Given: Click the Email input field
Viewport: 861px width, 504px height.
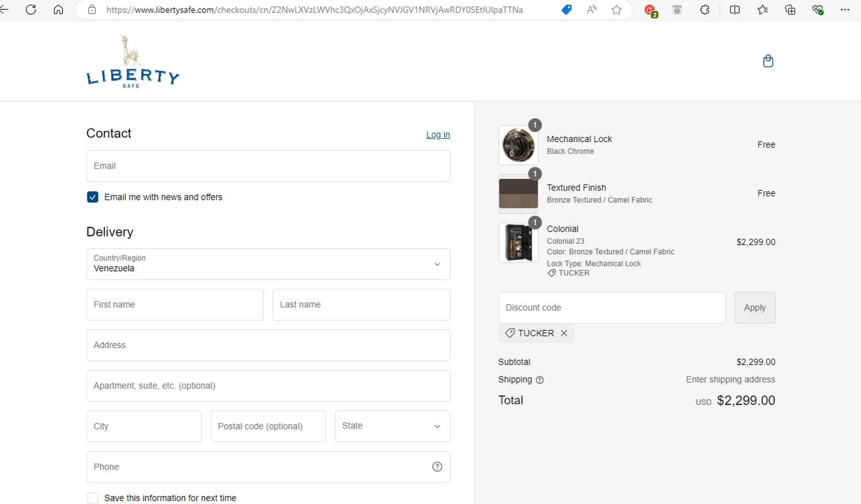Looking at the screenshot, I should (268, 166).
